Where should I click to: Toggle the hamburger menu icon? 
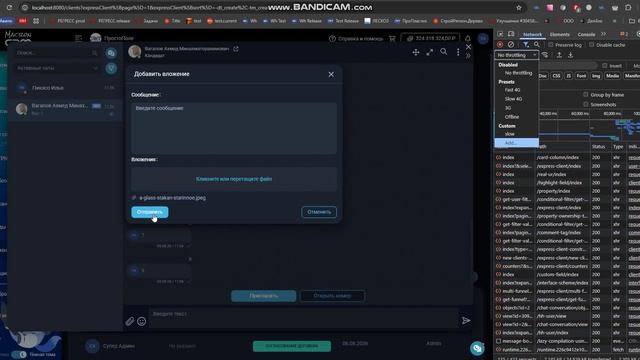pos(78,38)
